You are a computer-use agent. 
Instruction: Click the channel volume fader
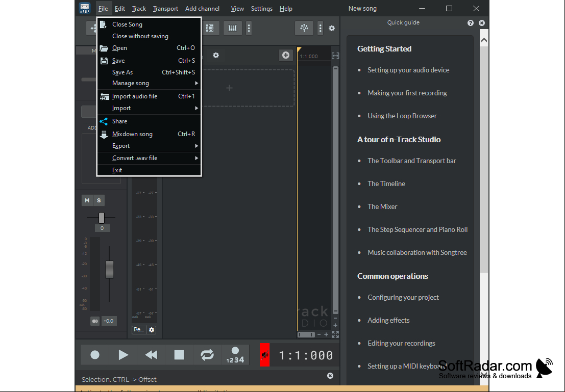[110, 270]
